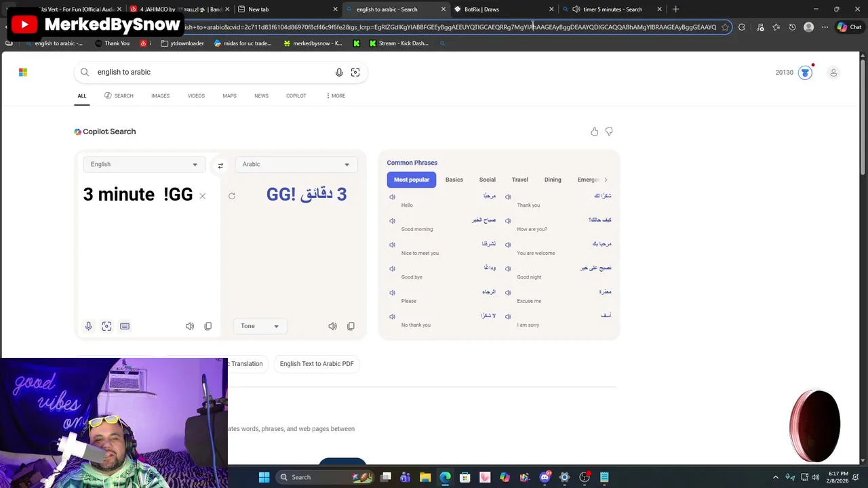Play audio for the Thank you phrase
This screenshot has height=488, width=868.
click(508, 197)
